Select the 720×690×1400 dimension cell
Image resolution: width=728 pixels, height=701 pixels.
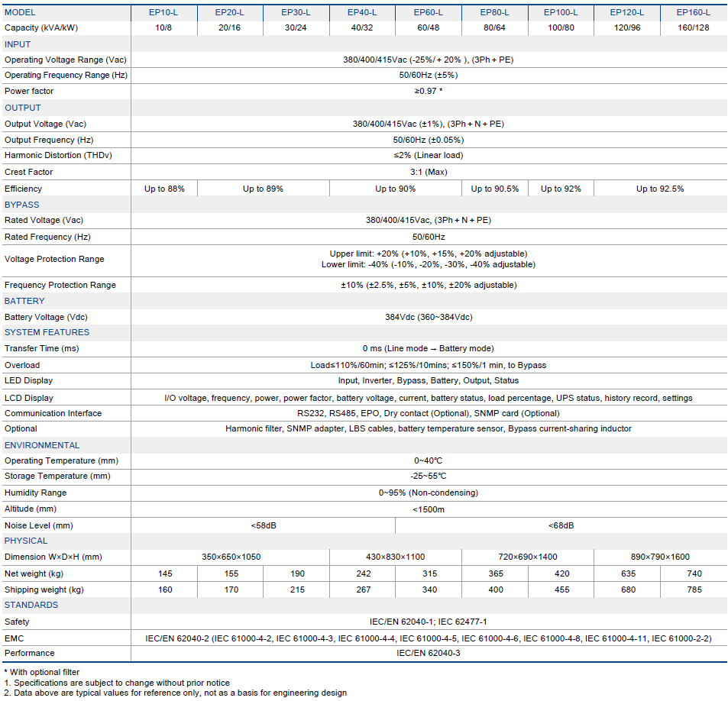[527, 557]
